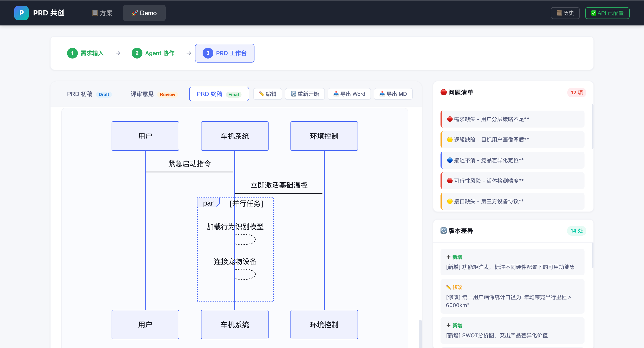This screenshot has width=644, height=348.
Task: Click the API 已配置 button
Action: [607, 13]
